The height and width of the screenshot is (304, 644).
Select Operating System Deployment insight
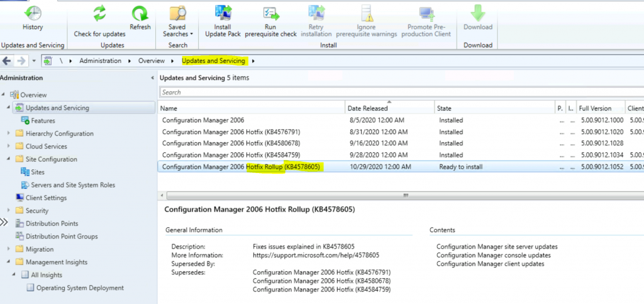coord(80,288)
